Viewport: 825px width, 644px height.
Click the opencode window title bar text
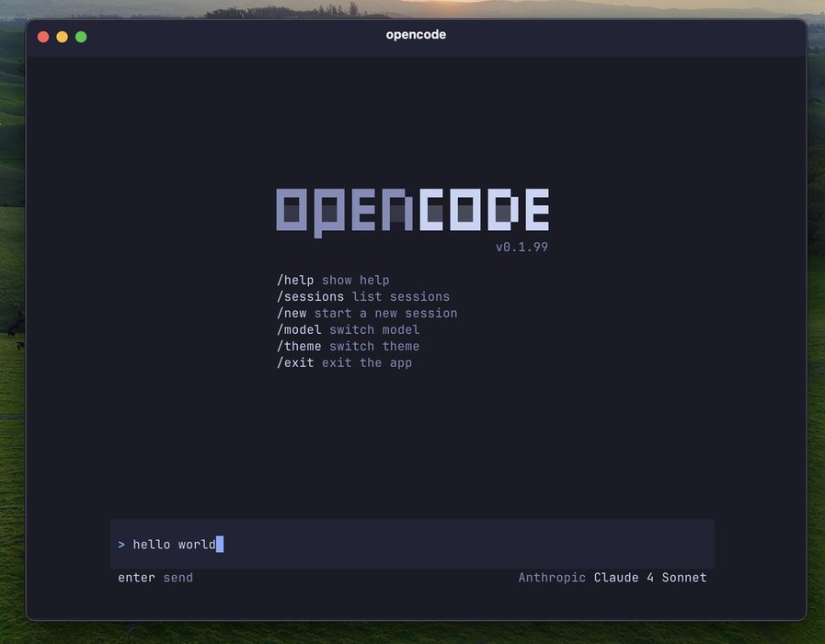tap(416, 35)
